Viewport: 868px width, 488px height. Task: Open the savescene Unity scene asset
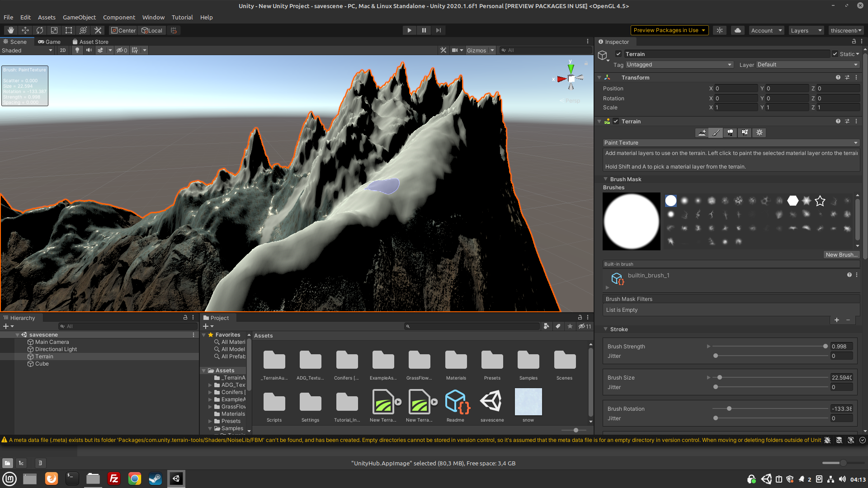(491, 401)
